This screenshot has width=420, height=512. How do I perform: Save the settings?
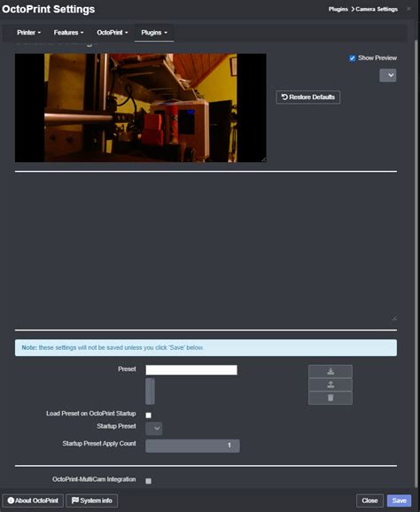tap(399, 500)
